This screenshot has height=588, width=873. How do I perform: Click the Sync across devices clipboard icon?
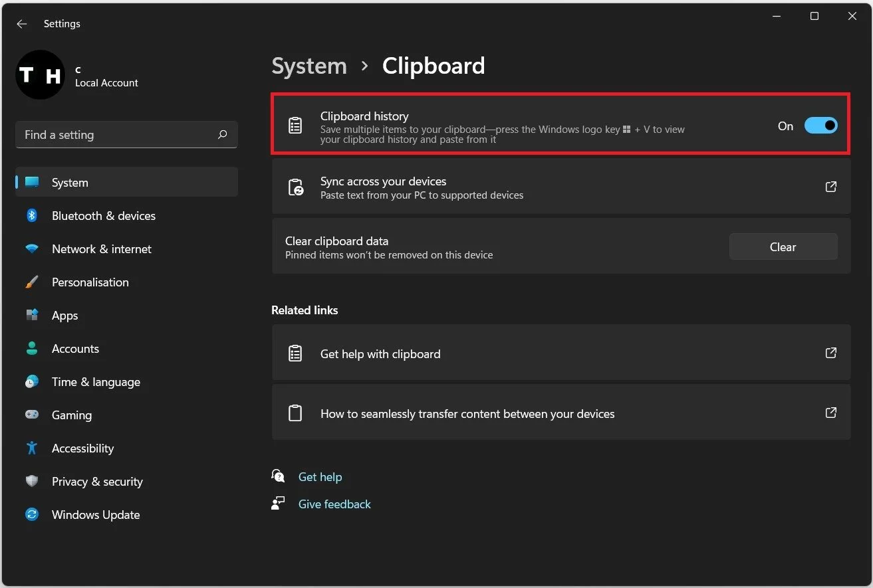pyautogui.click(x=295, y=187)
